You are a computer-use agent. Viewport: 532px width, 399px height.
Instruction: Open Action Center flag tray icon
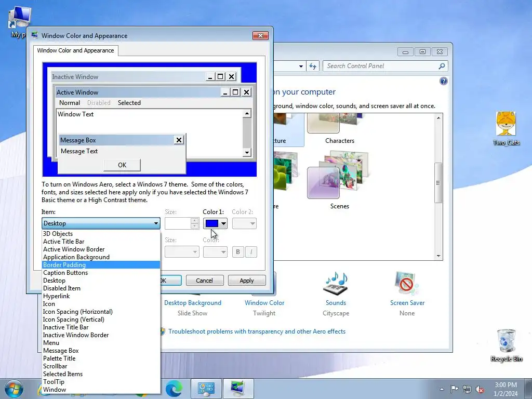[x=454, y=389]
